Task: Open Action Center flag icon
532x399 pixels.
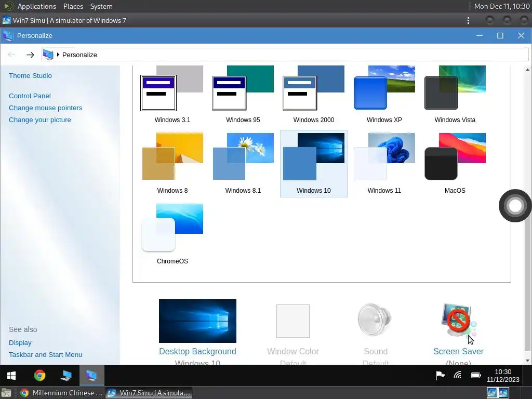Action: [x=440, y=375]
